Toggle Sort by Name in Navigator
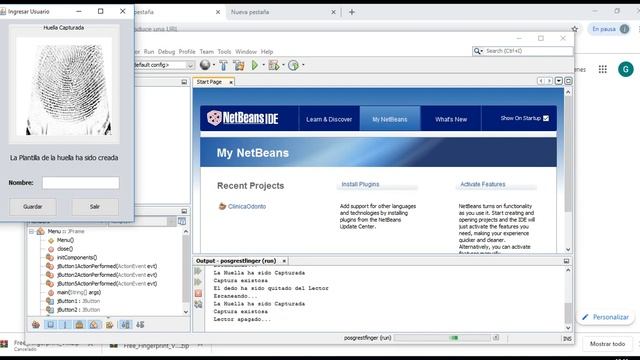 tap(125, 325)
